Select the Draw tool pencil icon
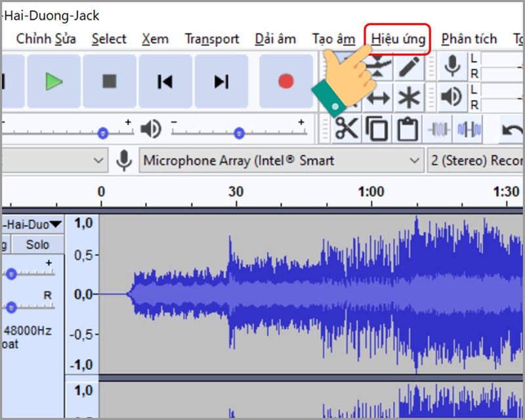 409,66
